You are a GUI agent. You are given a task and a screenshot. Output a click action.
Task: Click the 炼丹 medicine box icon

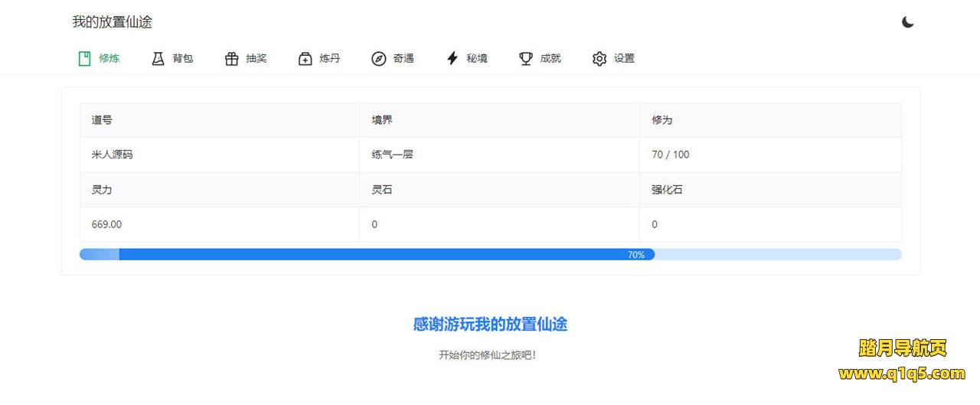point(305,58)
